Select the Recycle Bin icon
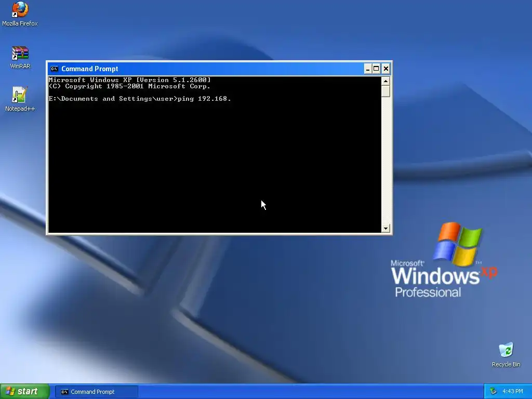This screenshot has width=532, height=399. [x=506, y=354]
